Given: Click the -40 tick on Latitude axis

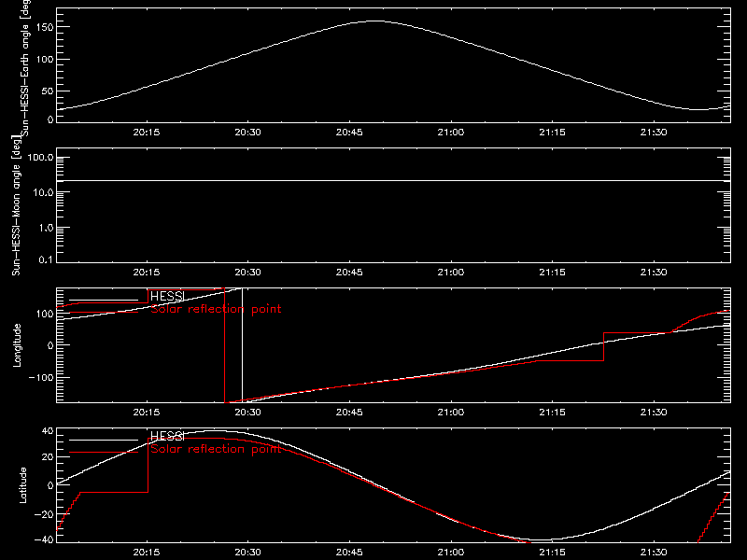Looking at the screenshot, I should [44, 539].
